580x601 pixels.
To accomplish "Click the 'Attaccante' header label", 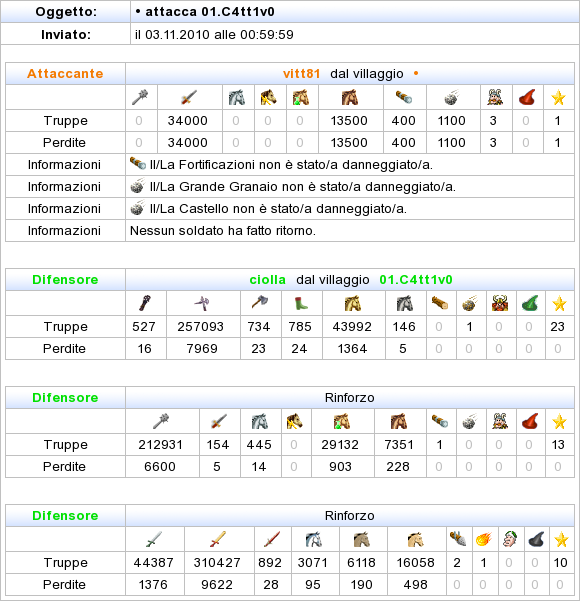I will (65, 74).
